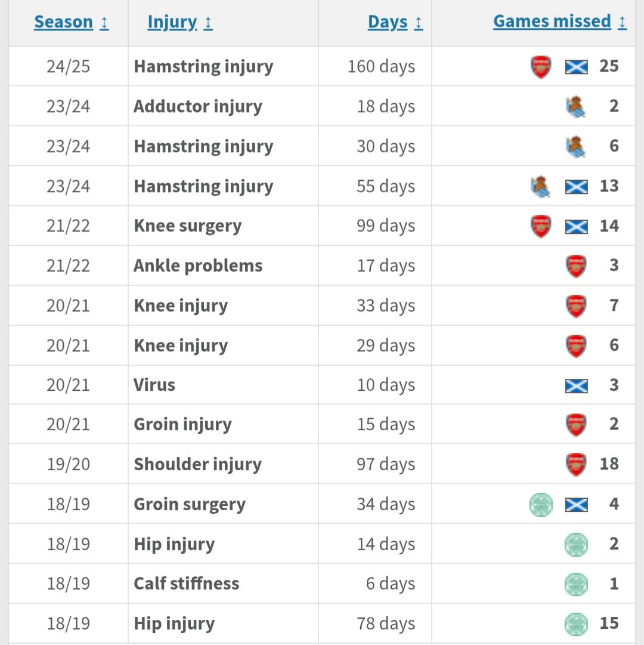Click Real Sociedad crest in Adductor injury row
Image resolution: width=644 pixels, height=645 pixels.
(x=576, y=107)
